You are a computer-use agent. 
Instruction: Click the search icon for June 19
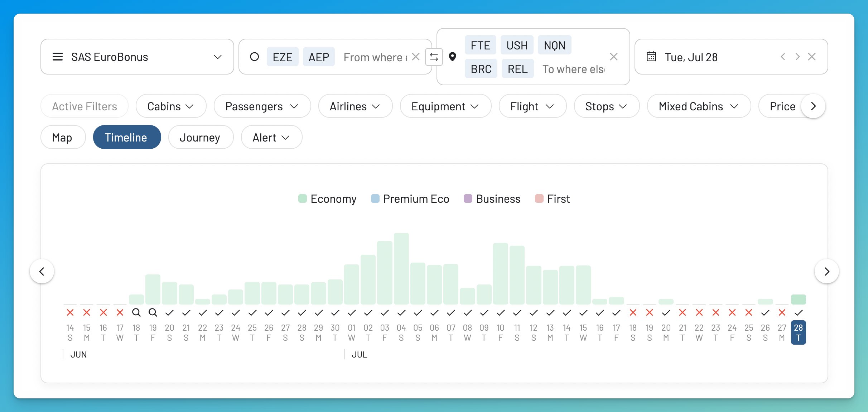coord(153,312)
